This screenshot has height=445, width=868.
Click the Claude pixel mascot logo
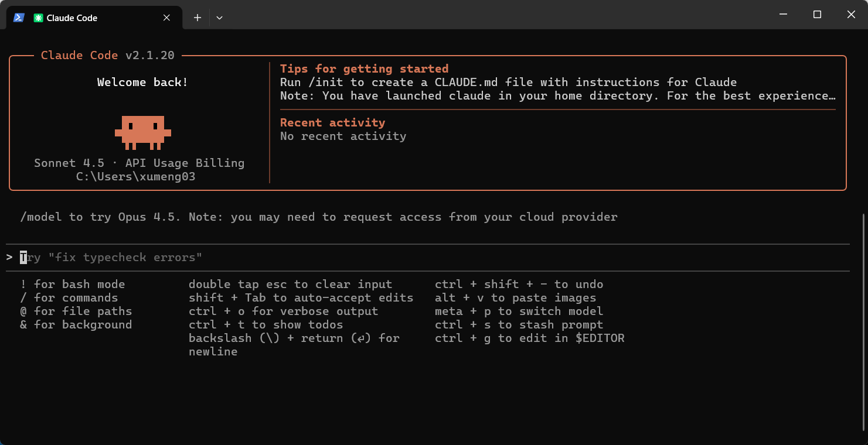pyautogui.click(x=143, y=132)
